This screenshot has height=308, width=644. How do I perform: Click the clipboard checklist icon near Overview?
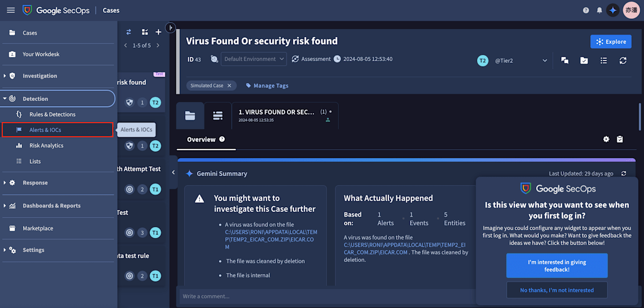[620, 140]
